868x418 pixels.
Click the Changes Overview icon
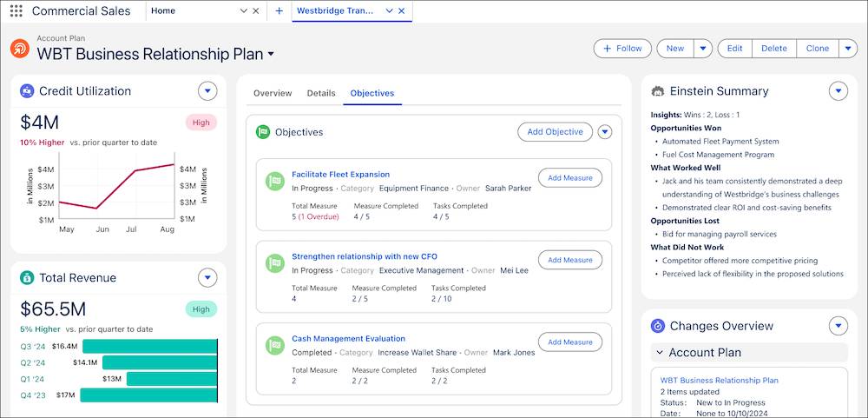(x=658, y=326)
